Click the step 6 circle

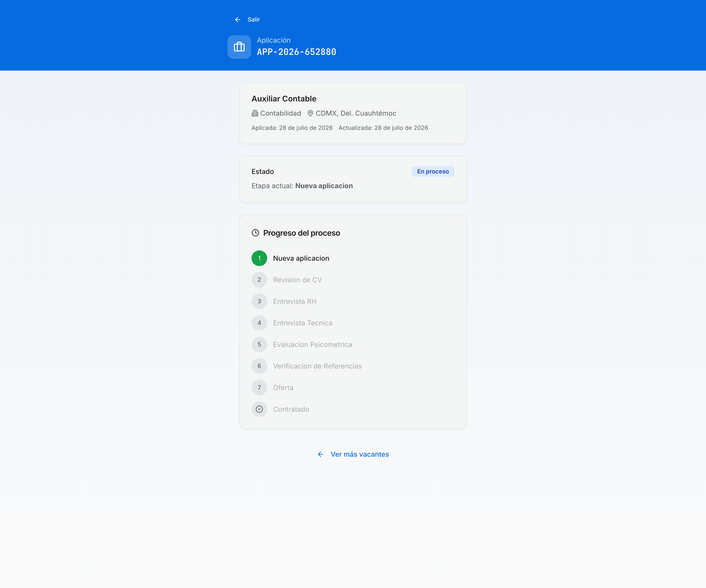click(x=259, y=366)
